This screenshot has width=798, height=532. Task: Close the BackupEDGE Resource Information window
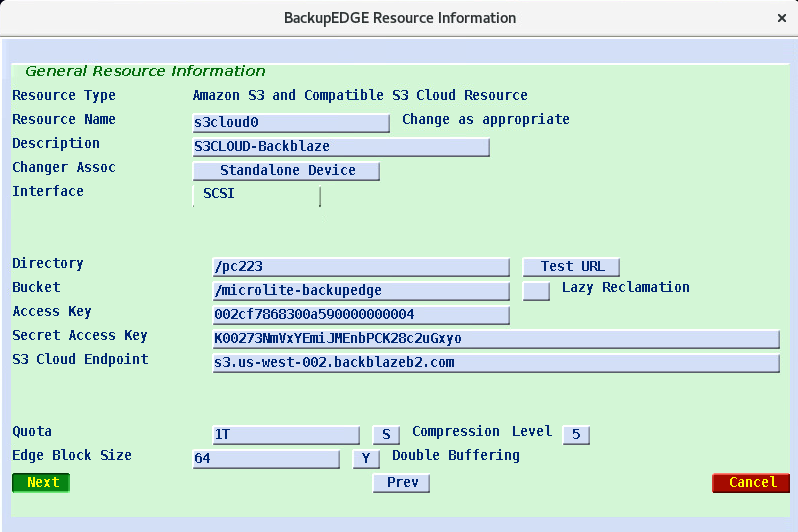782,18
